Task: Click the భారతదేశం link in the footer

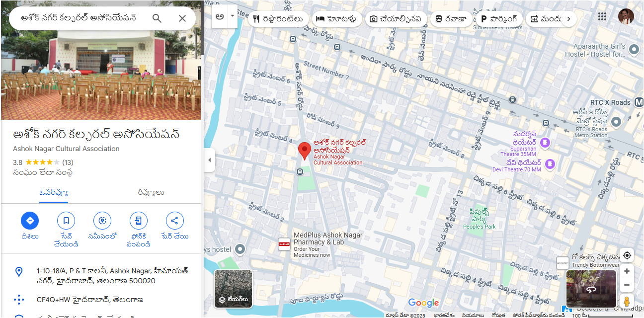Action: coord(444,315)
